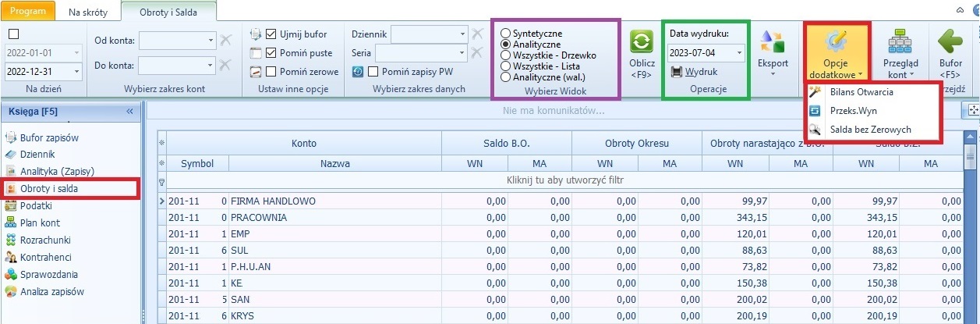Collapse the Księga panel with double chevron
This screenshot has height=324, width=980.
point(129,112)
